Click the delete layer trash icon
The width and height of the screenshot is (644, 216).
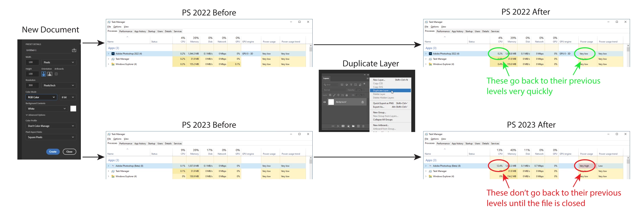point(363,126)
